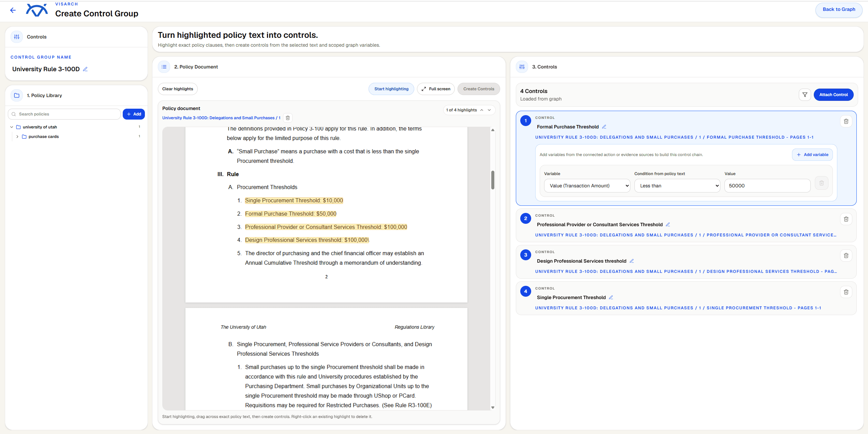
Task: Click highlighted Professional Provider or Consultant Services Threshold
Action: [326, 227]
